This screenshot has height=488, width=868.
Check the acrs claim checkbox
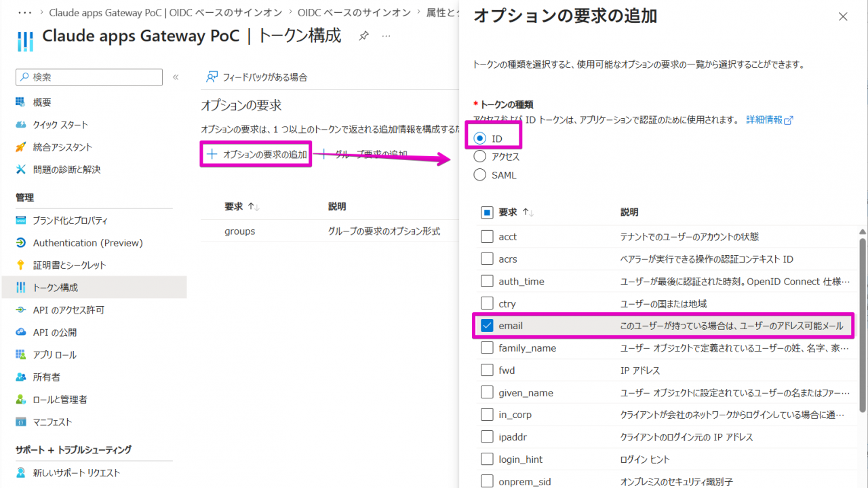click(487, 259)
